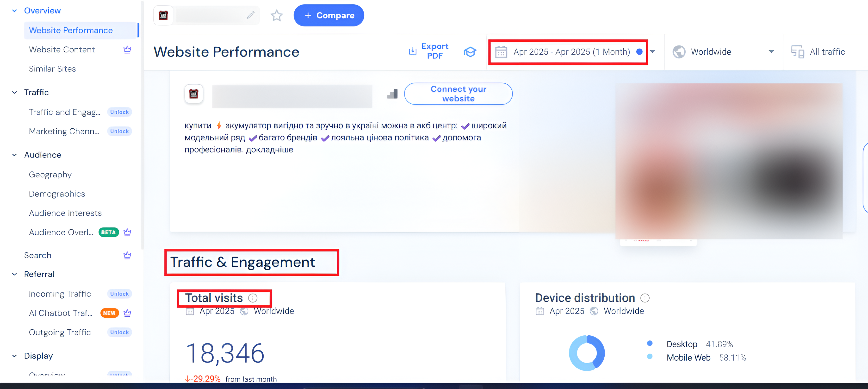
Task: Click the Export PDF download icon
Action: 412,51
